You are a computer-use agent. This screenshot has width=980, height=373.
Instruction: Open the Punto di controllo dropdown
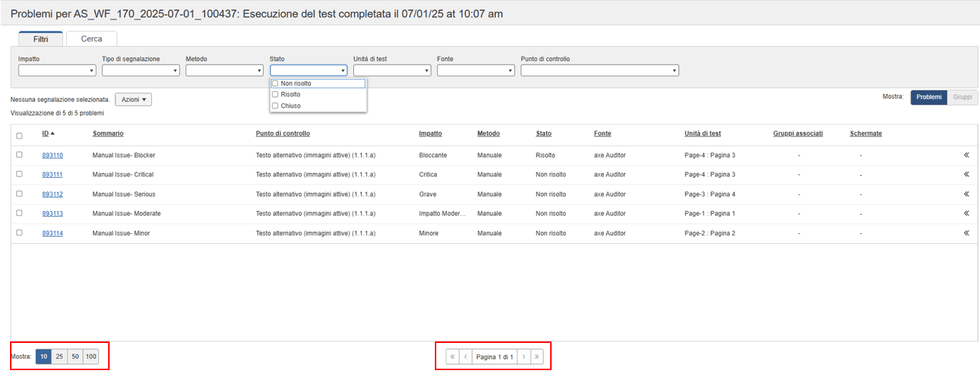(600, 70)
